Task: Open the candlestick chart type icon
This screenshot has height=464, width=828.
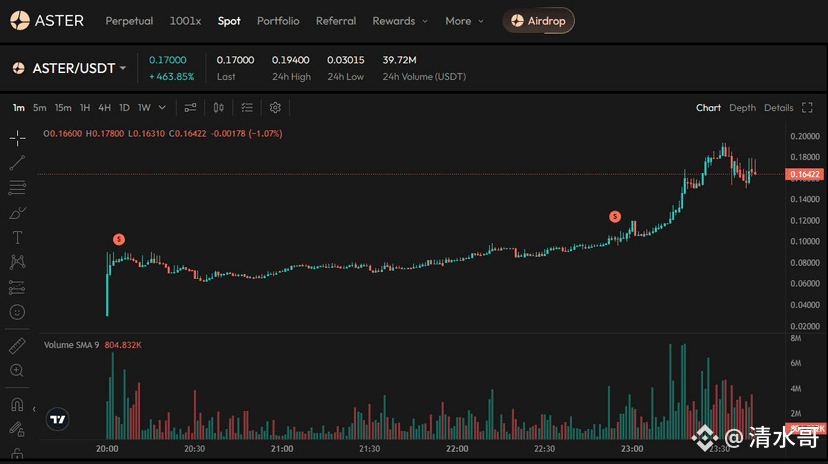Action: click(x=219, y=108)
